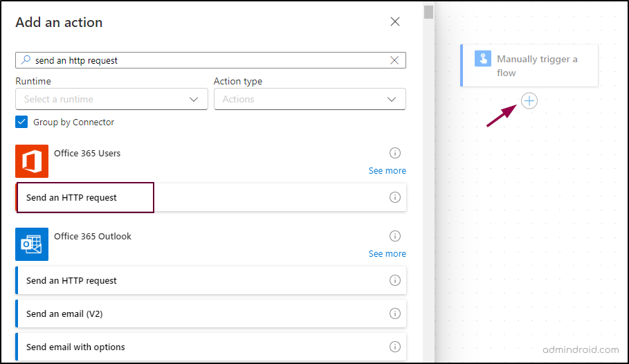Close the Add an action panel
Screen dimensions: 629x364
[395, 21]
